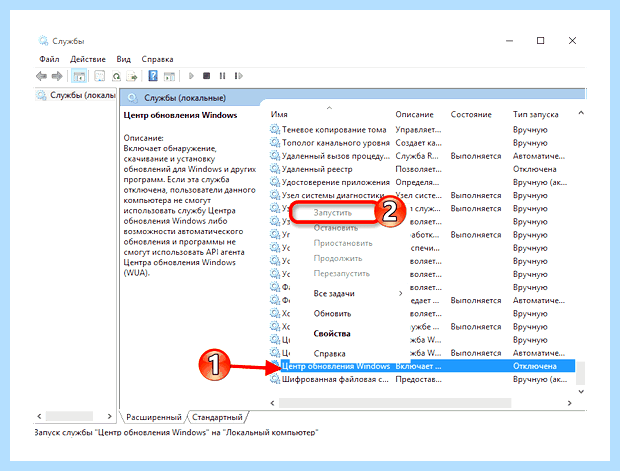620x471 pixels.
Task: Sort by the Тип запуска column header
Action: pyautogui.click(x=536, y=114)
